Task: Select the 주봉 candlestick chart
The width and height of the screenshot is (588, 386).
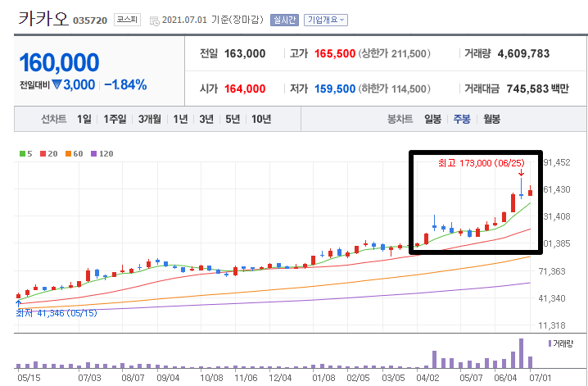Action: tap(462, 120)
